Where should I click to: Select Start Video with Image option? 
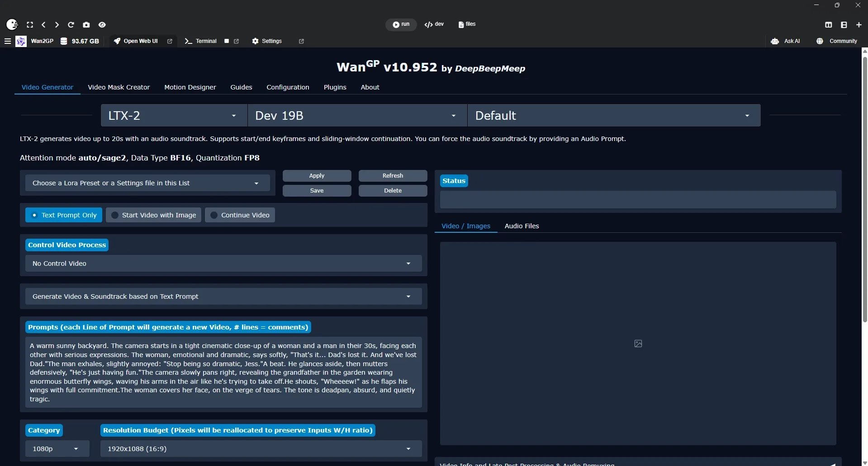(153, 215)
